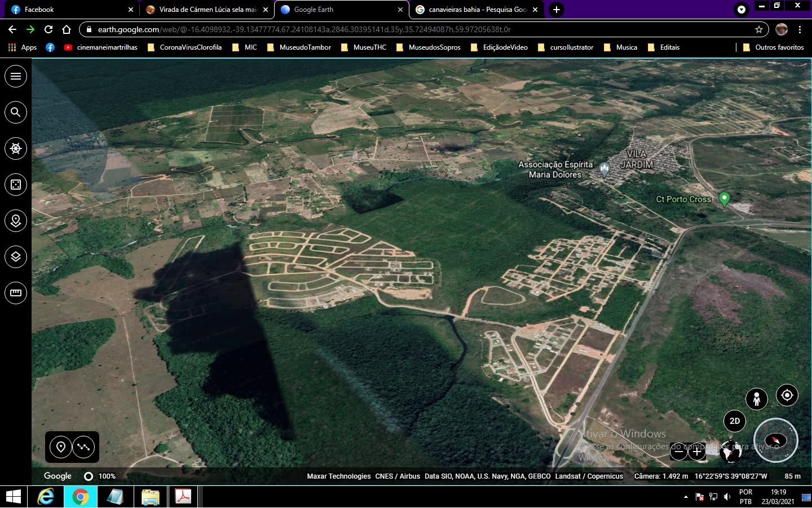Open a new browser tab
This screenshot has width=812, height=508.
point(557,10)
